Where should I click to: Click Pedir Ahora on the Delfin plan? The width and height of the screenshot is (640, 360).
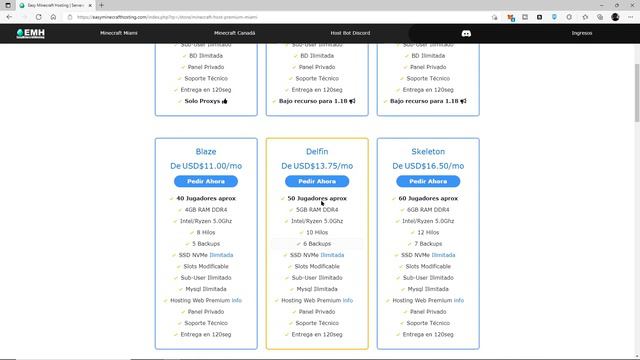pyautogui.click(x=317, y=181)
